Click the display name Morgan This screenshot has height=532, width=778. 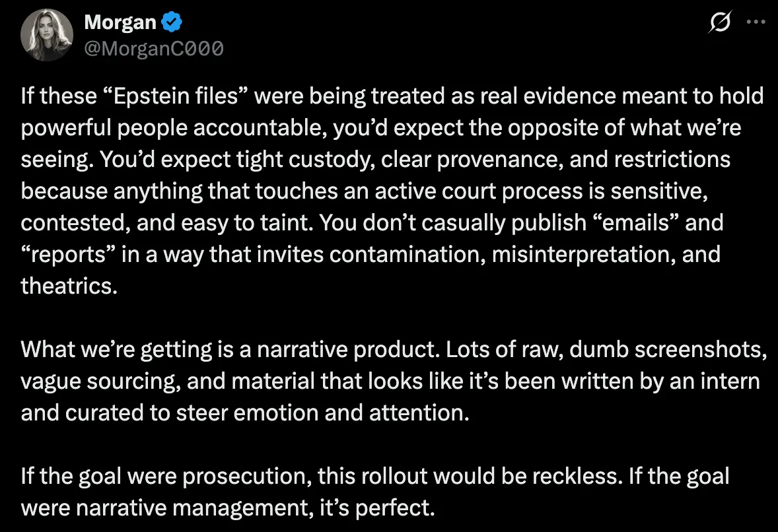(x=120, y=23)
